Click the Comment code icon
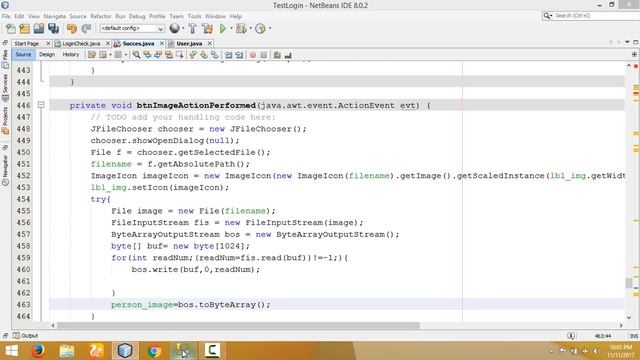The image size is (640, 360). [x=277, y=55]
